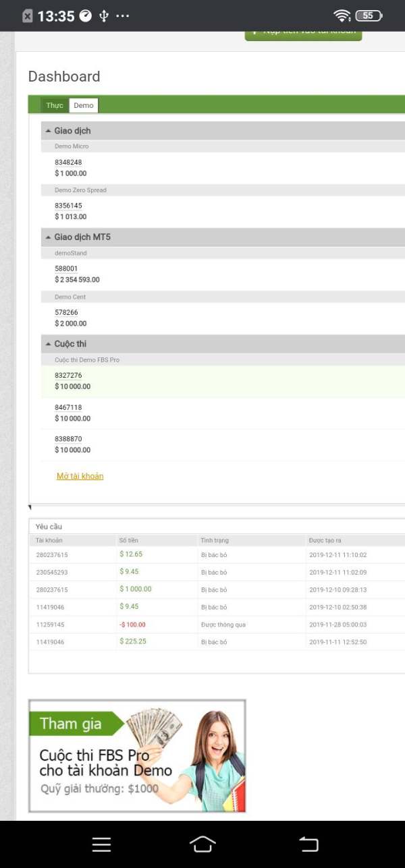Open the FBS Pro contest banner
The width and height of the screenshot is (405, 868).
click(137, 756)
